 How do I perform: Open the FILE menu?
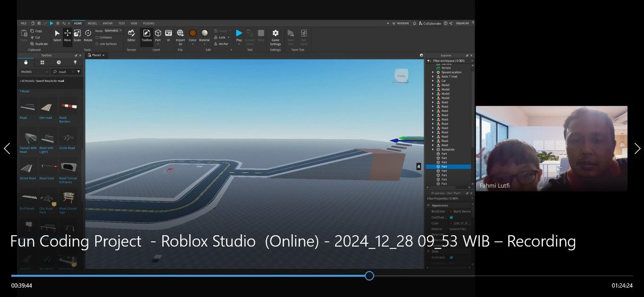click(24, 23)
